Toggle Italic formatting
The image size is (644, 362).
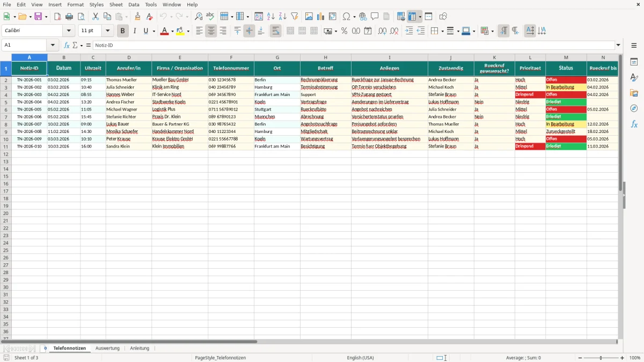(134, 31)
